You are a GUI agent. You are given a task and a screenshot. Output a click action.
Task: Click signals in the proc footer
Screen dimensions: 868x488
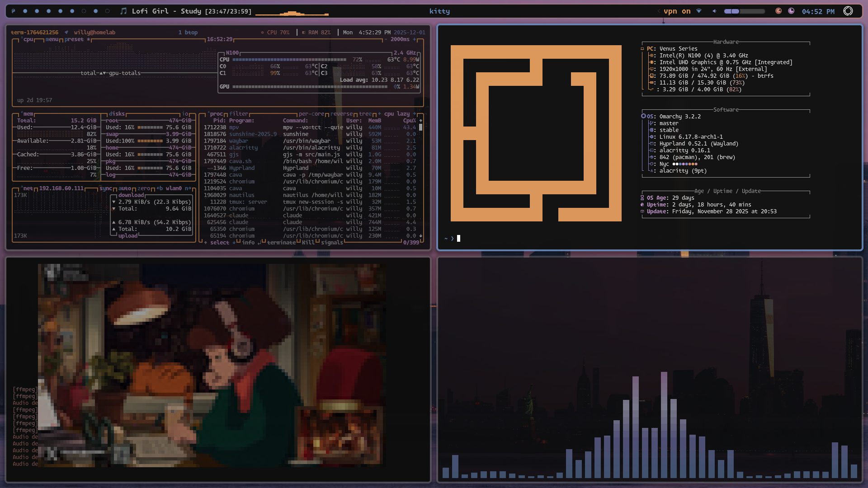[332, 243]
